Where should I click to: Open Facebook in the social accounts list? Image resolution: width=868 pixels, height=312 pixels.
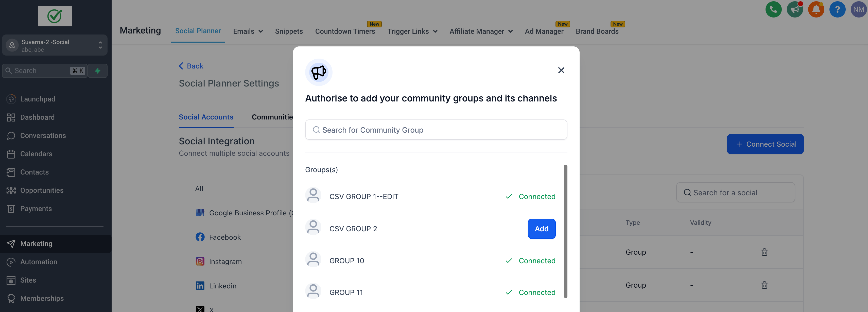pos(225,237)
